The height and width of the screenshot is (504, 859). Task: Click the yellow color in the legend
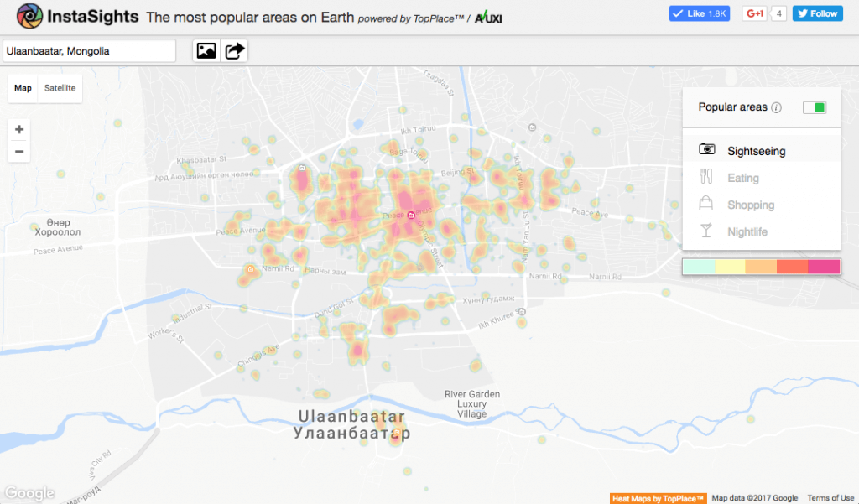click(x=731, y=267)
